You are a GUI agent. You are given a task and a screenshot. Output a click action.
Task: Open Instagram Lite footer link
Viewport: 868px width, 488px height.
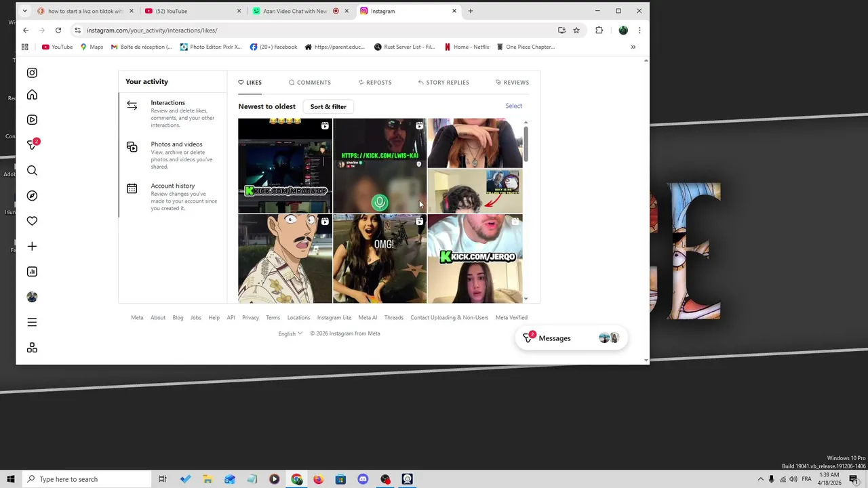pyautogui.click(x=334, y=317)
